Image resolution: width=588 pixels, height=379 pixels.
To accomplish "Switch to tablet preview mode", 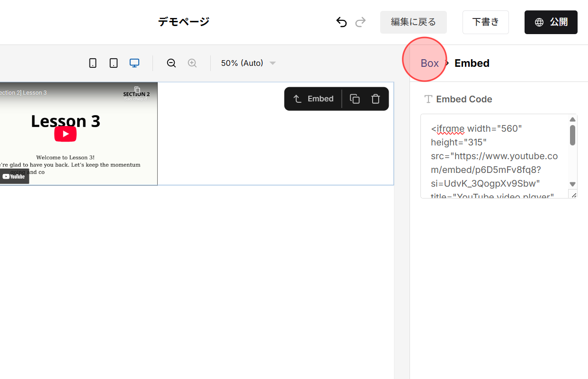I will [x=113, y=63].
